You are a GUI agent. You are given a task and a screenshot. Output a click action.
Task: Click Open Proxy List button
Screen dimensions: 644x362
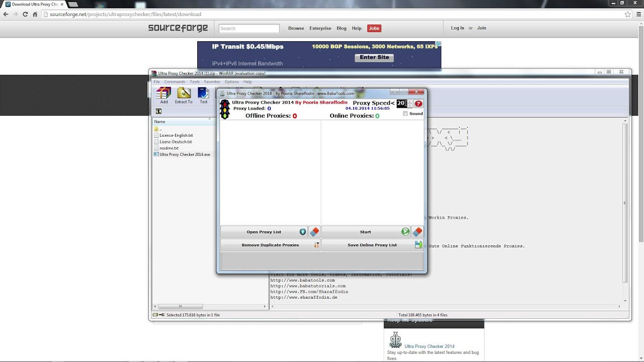(264, 232)
